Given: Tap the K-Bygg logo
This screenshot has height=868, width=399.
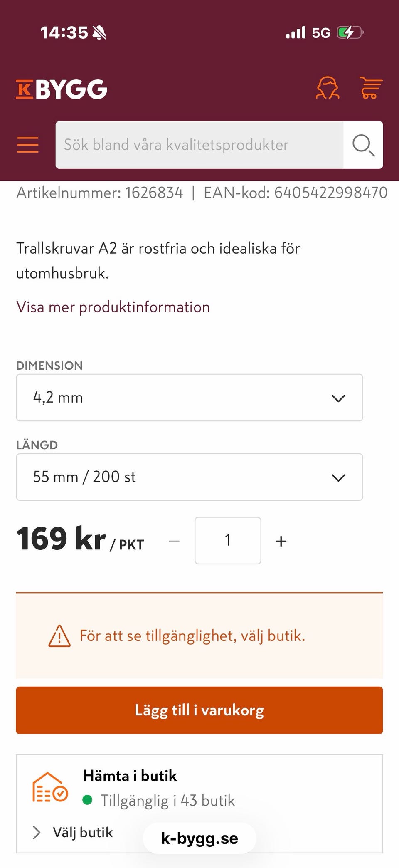Looking at the screenshot, I should tap(62, 89).
